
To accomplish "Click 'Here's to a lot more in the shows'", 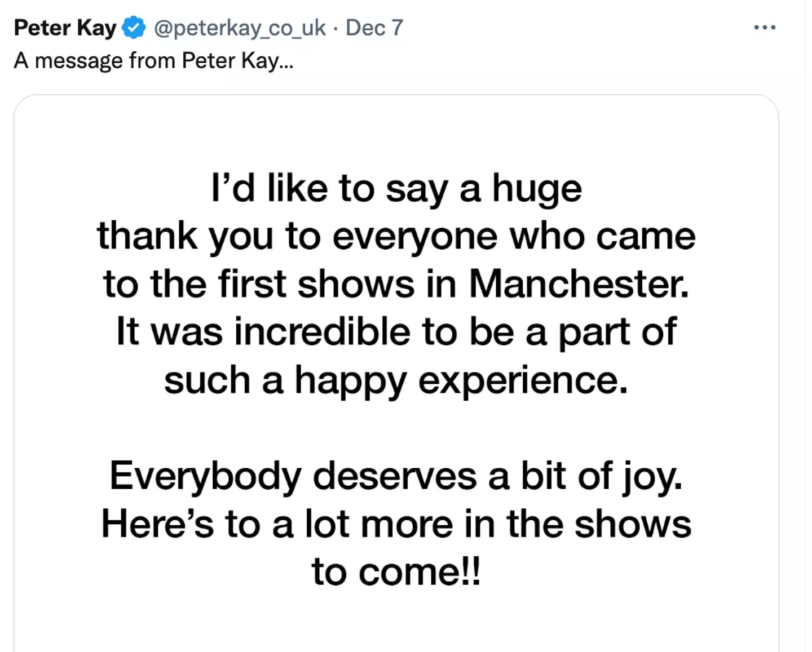I will [395, 524].
